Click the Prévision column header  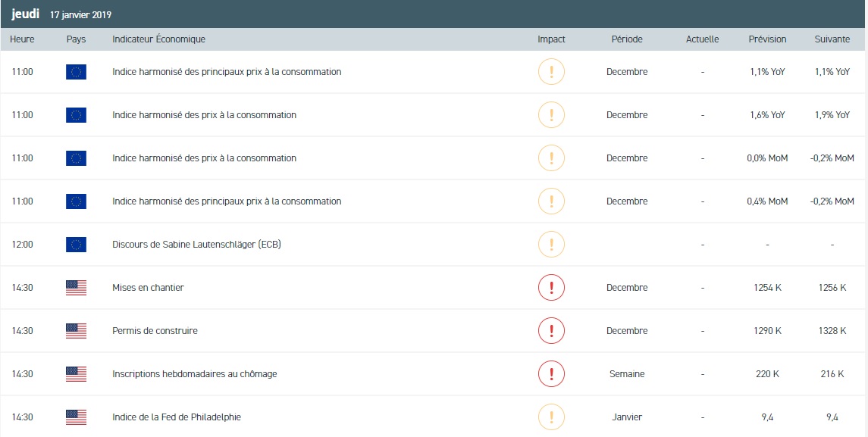click(767, 39)
